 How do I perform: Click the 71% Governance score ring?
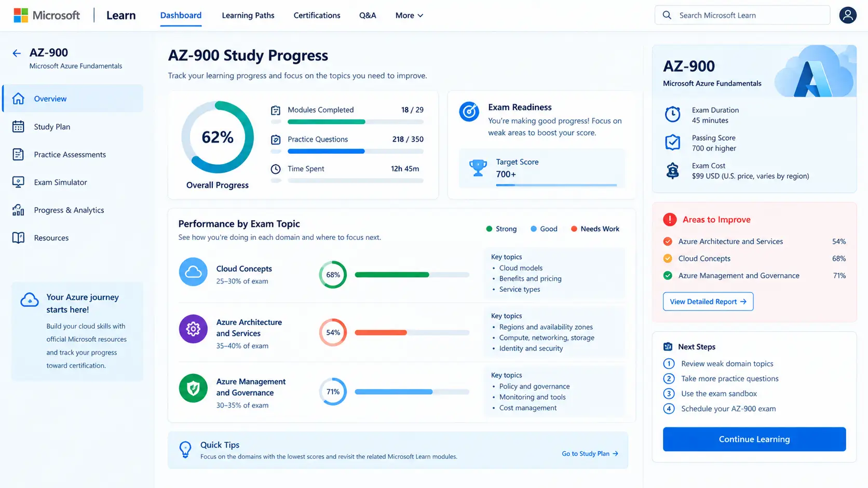(x=333, y=392)
